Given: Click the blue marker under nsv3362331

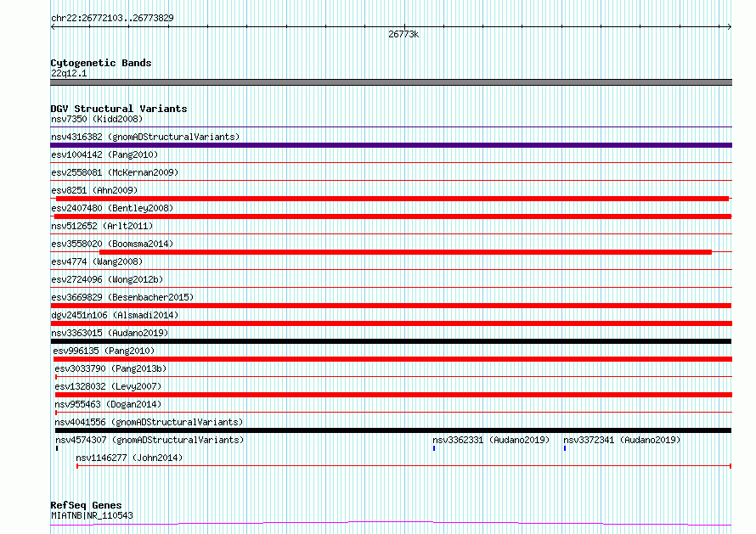Looking at the screenshot, I should [x=434, y=448].
